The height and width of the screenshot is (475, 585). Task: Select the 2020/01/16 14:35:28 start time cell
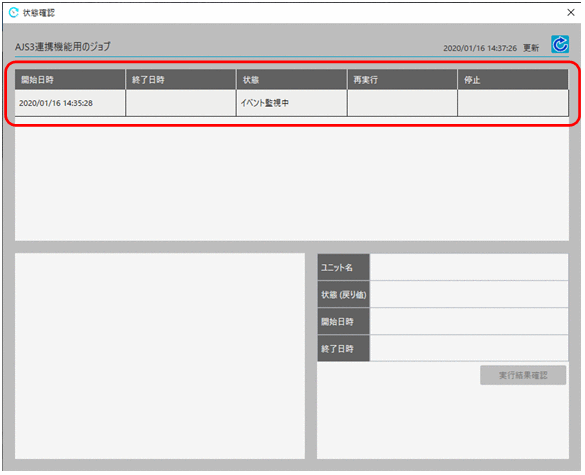70,103
